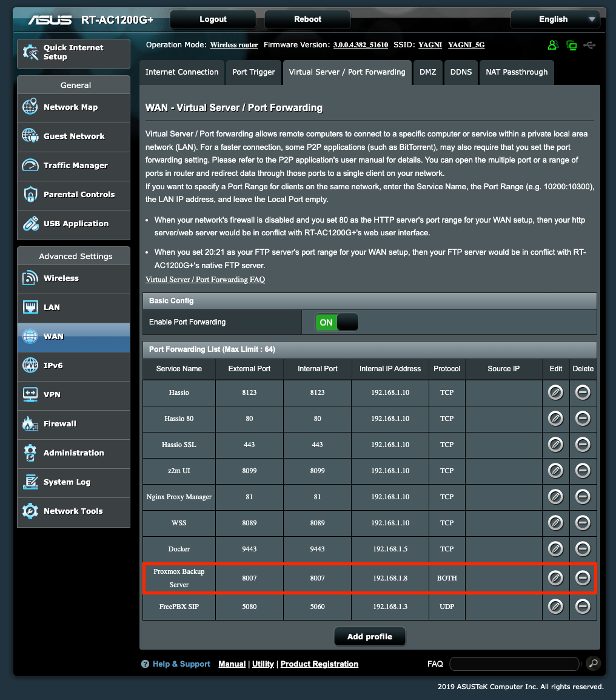This screenshot has width=616, height=700.
Task: Click the USB status icon in header
Action: coord(589,45)
